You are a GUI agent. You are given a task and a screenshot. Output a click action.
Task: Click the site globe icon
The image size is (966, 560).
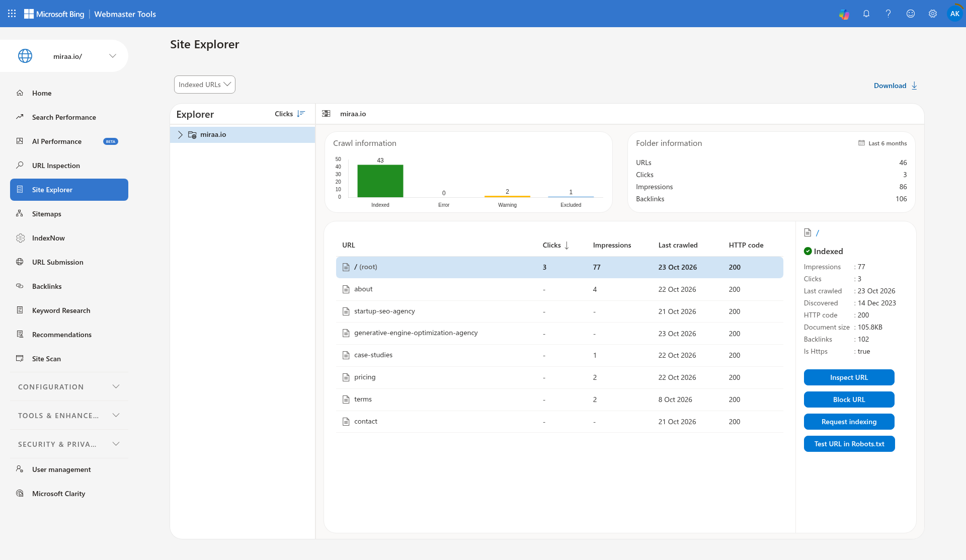point(25,56)
